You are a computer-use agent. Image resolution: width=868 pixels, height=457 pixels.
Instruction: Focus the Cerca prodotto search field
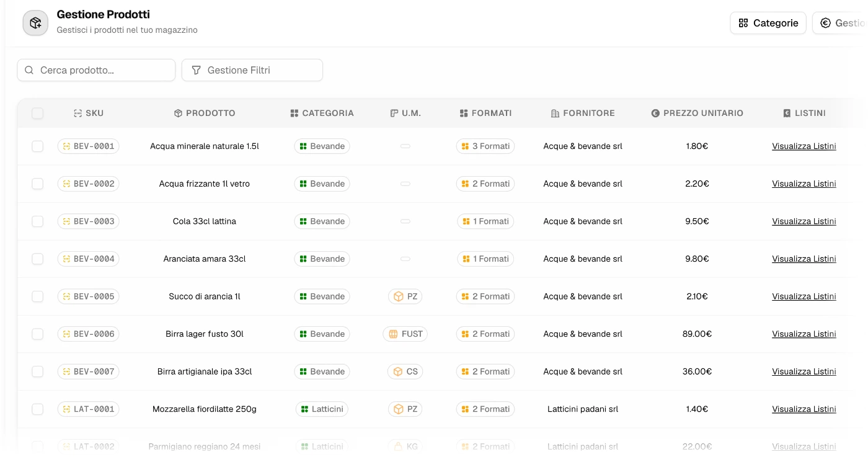[x=96, y=70]
